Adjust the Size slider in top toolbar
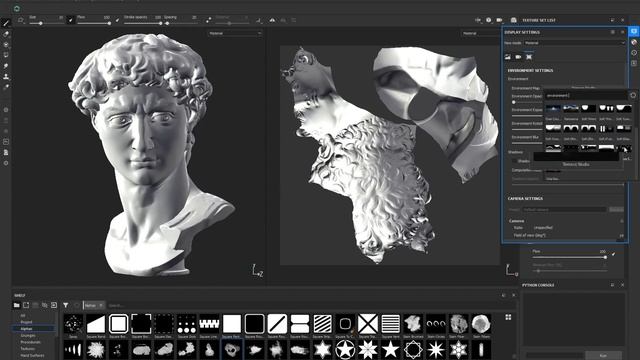 [46, 23]
